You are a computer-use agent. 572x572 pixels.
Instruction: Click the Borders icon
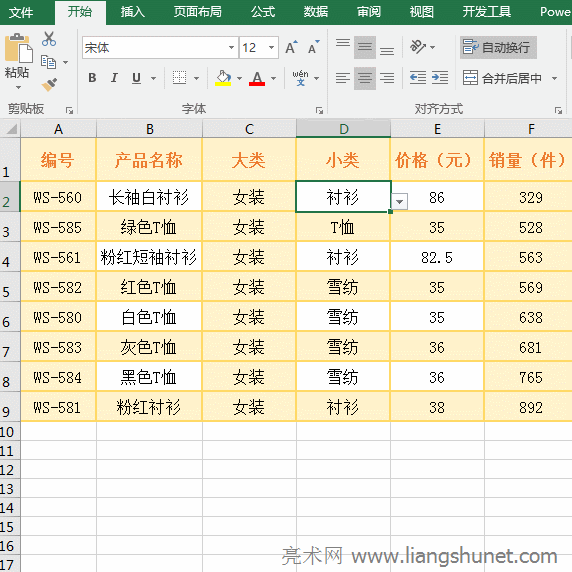(x=179, y=78)
